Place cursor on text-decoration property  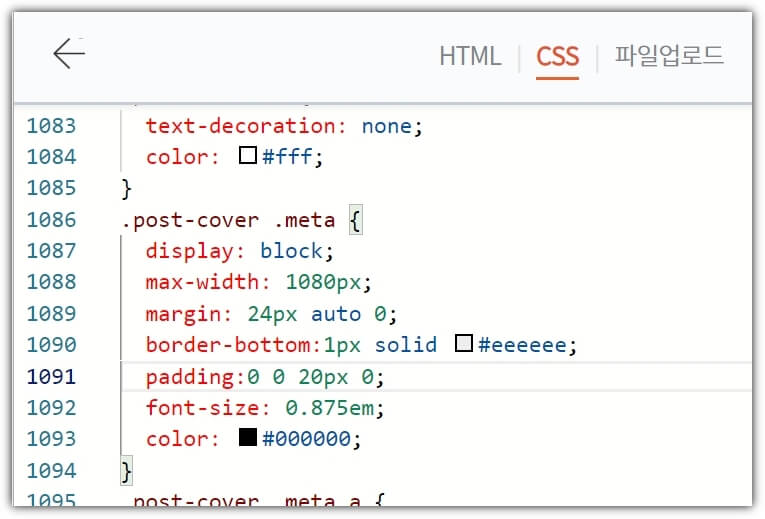[x=240, y=126]
